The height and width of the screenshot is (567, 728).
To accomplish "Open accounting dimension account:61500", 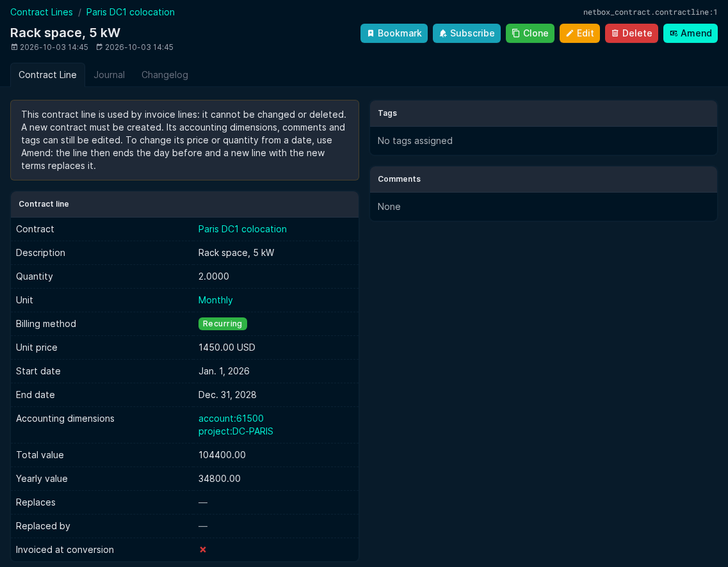I will click(x=231, y=419).
